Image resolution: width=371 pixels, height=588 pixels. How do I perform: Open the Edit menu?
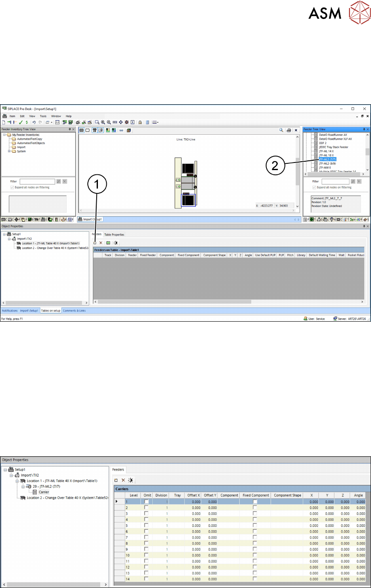22,116
